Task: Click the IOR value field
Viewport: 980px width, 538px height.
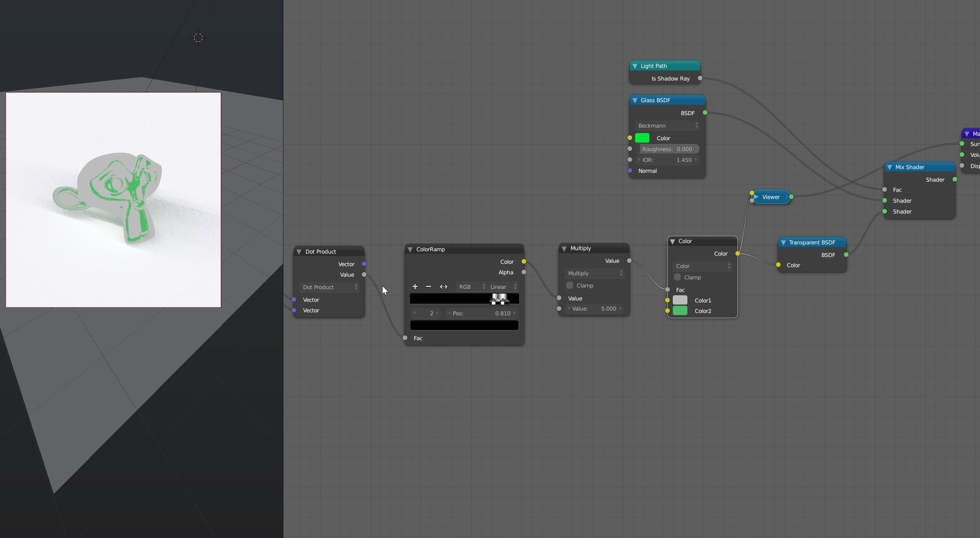Action: click(x=668, y=160)
